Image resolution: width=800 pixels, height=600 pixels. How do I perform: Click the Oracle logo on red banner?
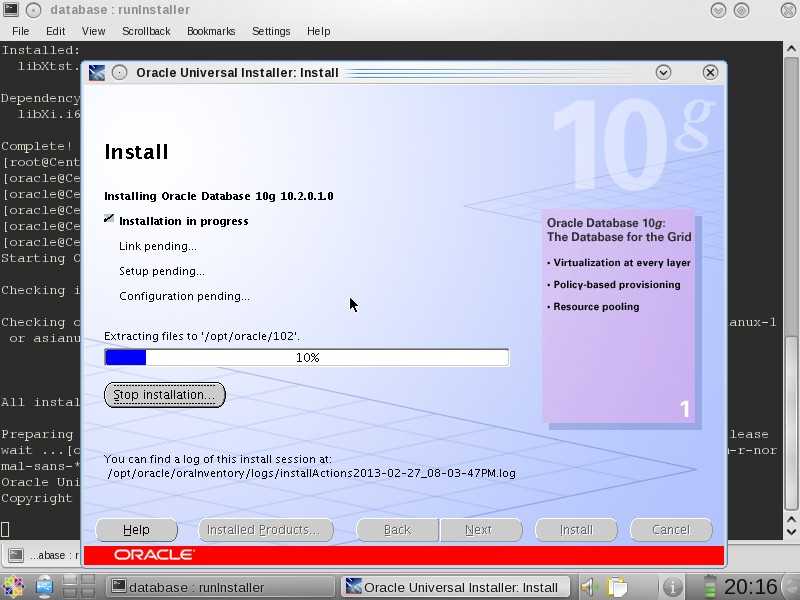click(x=154, y=555)
